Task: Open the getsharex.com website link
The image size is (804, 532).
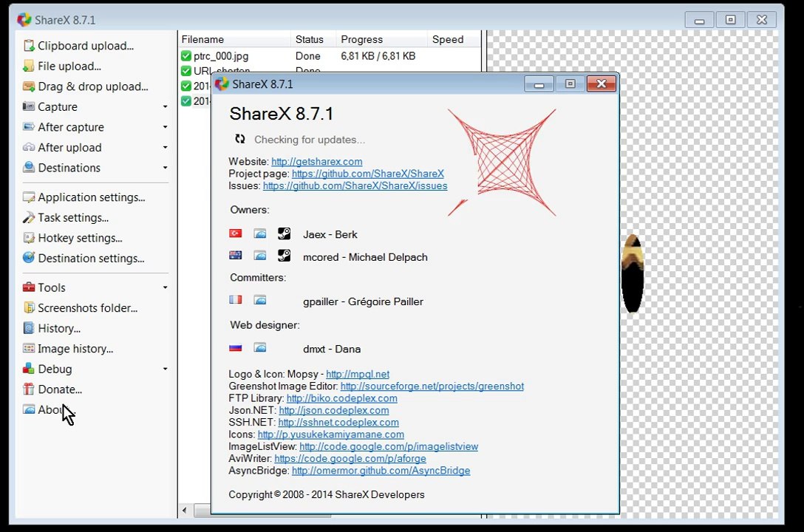Action: pos(317,161)
